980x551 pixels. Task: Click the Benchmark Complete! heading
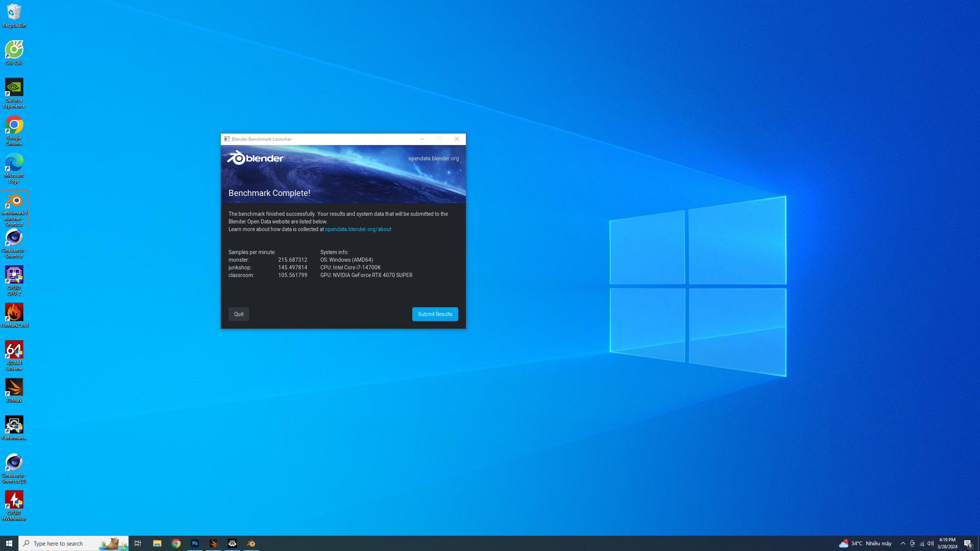click(269, 193)
